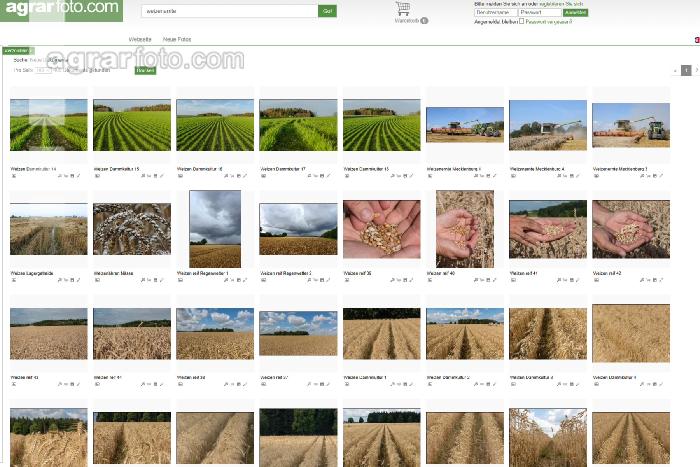Screen dimensions: 700x467
Task: Open the Weizen reif 36 hands thumbnail
Action: point(382,229)
